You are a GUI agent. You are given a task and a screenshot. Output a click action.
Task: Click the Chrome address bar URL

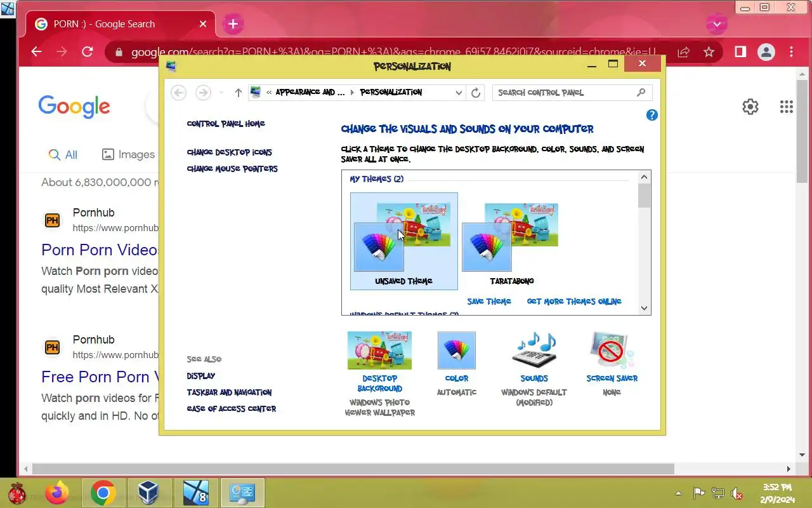(393, 52)
